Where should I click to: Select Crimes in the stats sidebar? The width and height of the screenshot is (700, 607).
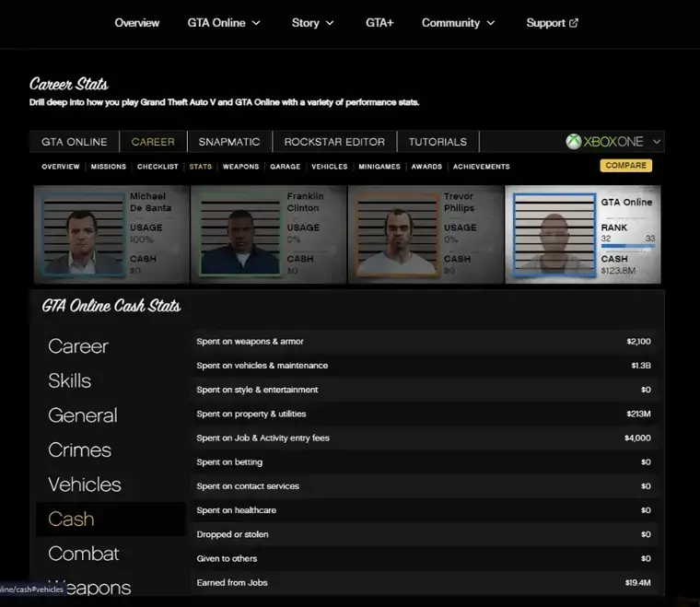pyautogui.click(x=80, y=450)
